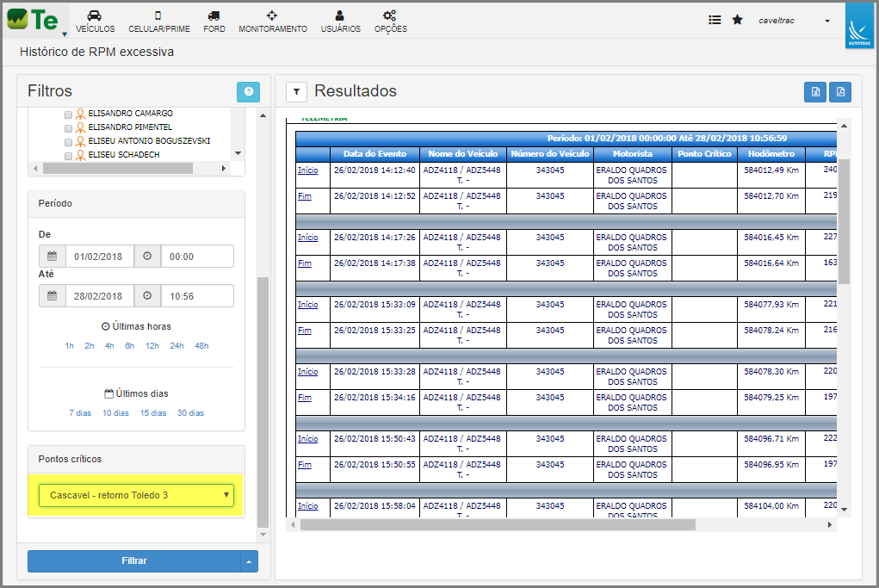Click the results scroll right arrow
The width and height of the screenshot is (879, 588).
click(x=830, y=525)
